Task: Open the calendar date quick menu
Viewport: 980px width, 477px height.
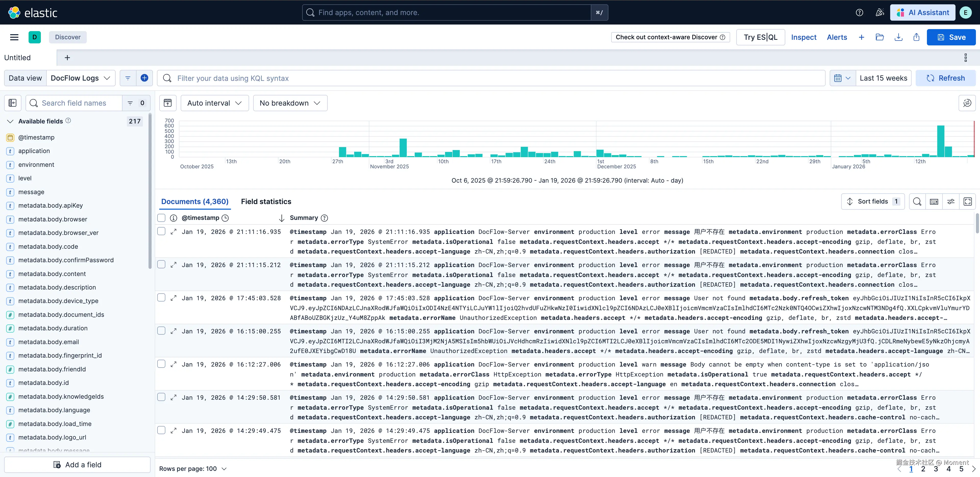Action: click(x=842, y=78)
